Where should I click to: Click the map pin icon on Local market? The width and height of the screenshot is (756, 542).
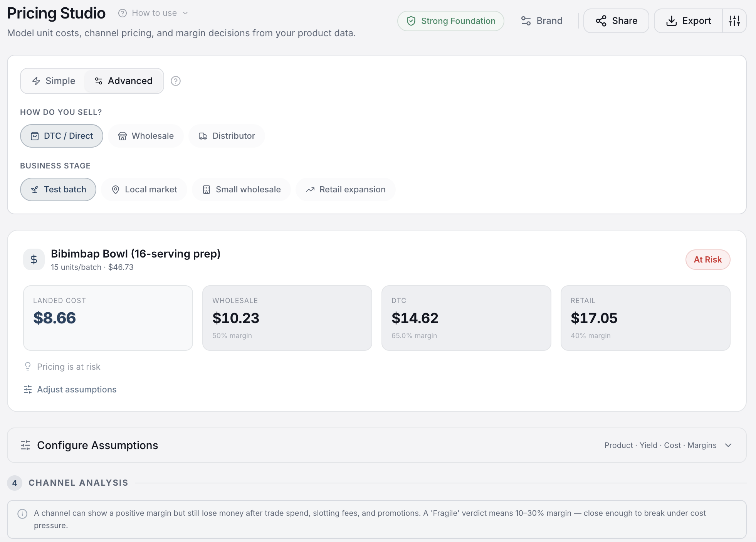(116, 190)
